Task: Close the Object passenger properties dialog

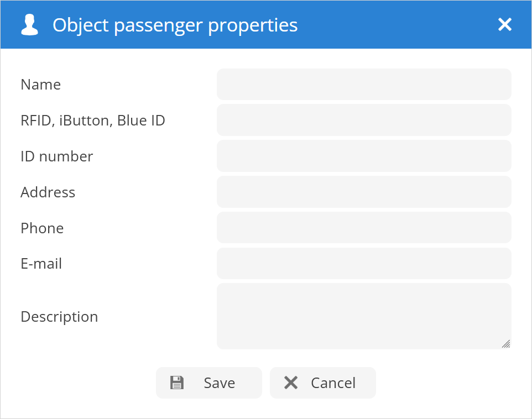Action: coord(504,24)
